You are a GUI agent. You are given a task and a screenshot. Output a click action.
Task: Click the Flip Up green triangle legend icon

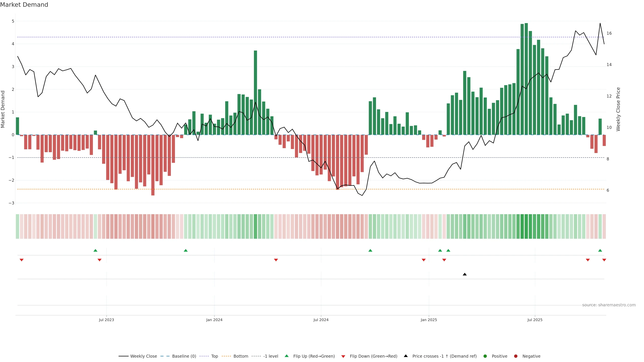click(286, 356)
